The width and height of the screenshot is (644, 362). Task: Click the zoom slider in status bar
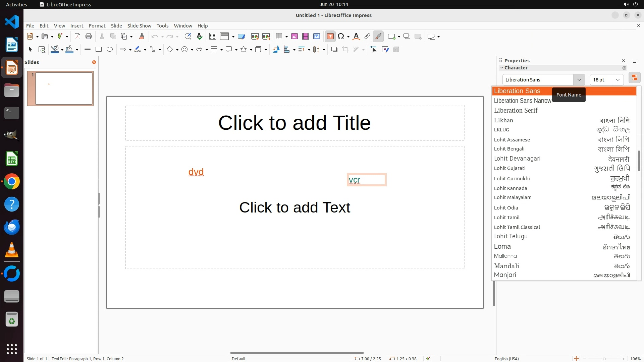click(604, 359)
